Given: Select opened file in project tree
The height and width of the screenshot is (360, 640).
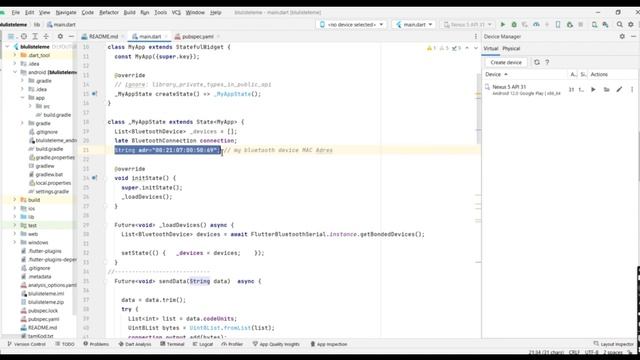Looking at the screenshot, I should click(x=24, y=36).
